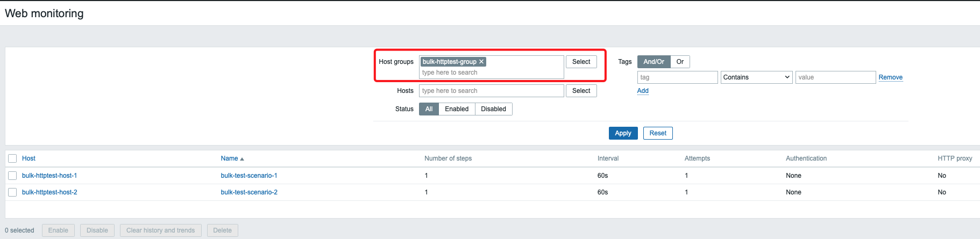Click Name column sort arrow
The image size is (980, 239).
242,159
